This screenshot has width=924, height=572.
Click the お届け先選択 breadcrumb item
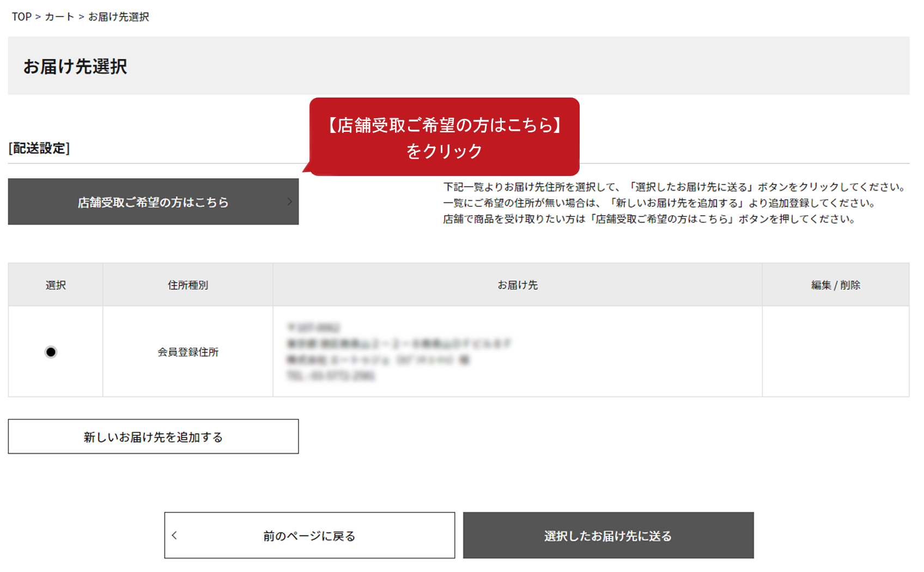point(118,17)
